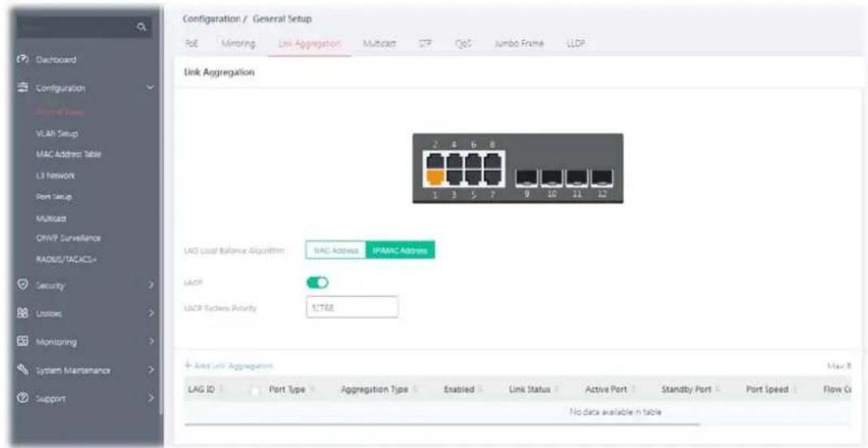This screenshot has height=448, width=868.
Task: Select port 6 on the switch diagram
Action: [473, 161]
